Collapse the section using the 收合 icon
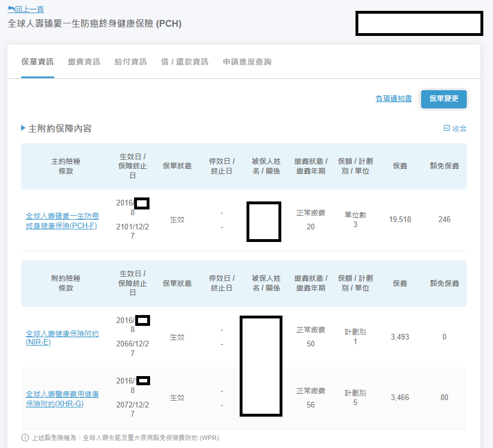This screenshot has height=448, width=493. click(447, 128)
